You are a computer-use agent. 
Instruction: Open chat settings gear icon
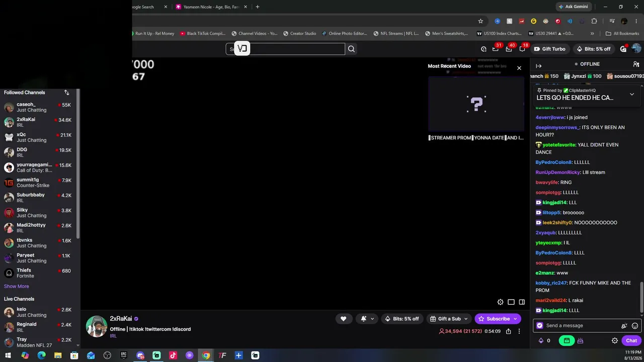click(615, 340)
